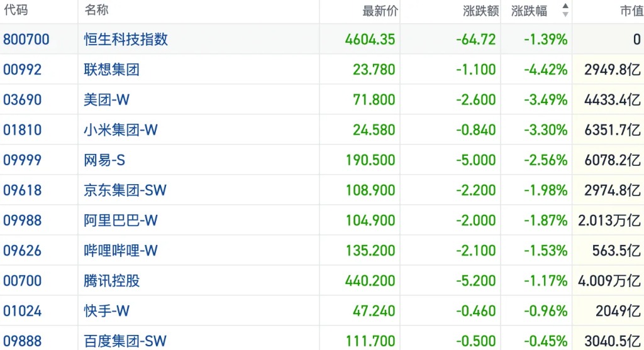Open stock code 09888

point(23,341)
